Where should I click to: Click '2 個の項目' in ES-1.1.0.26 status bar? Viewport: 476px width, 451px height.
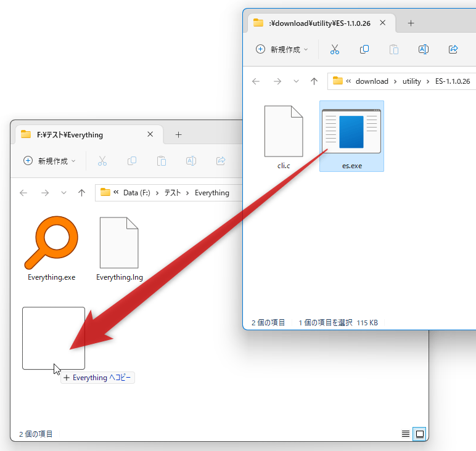pos(268,322)
